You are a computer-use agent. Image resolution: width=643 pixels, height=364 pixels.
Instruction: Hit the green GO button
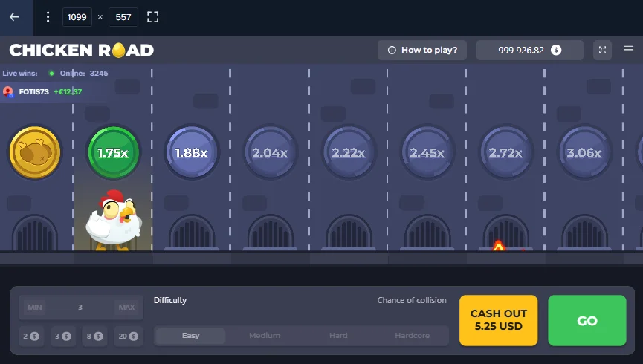[x=587, y=320]
